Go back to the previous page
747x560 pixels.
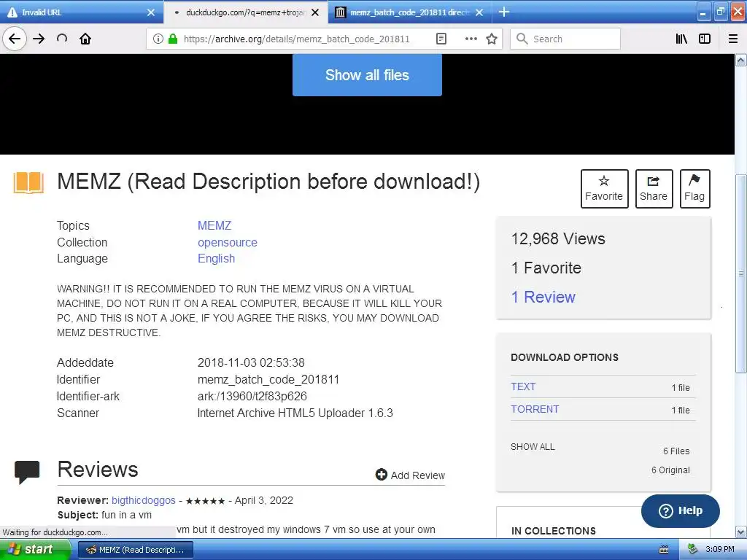(15, 39)
